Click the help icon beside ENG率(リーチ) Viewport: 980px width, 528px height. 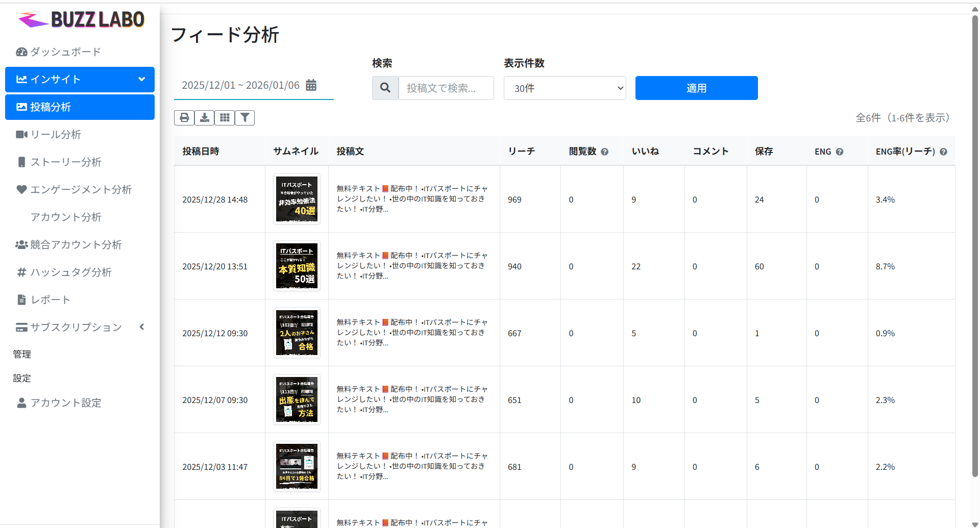click(x=943, y=152)
